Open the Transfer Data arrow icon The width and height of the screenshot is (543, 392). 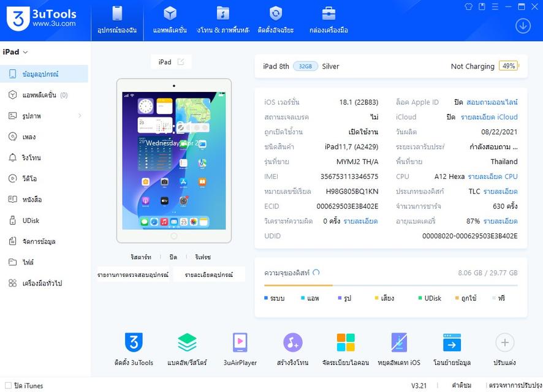tap(452, 342)
